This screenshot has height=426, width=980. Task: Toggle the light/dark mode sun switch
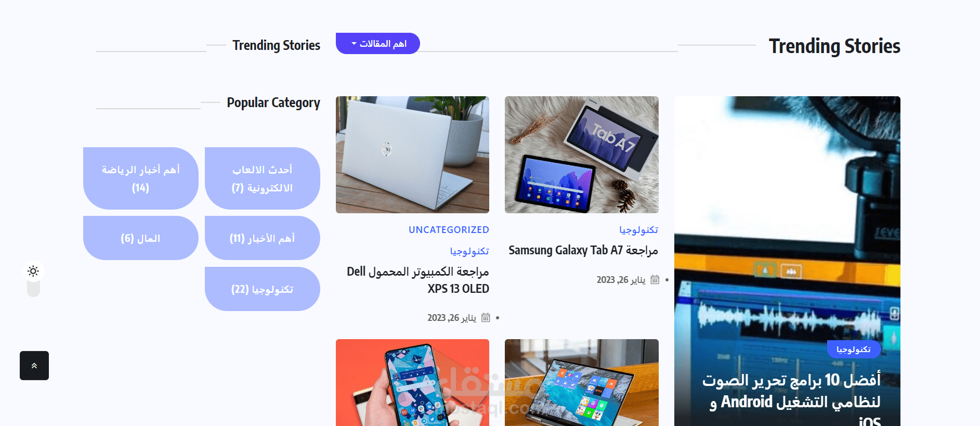[x=33, y=272]
